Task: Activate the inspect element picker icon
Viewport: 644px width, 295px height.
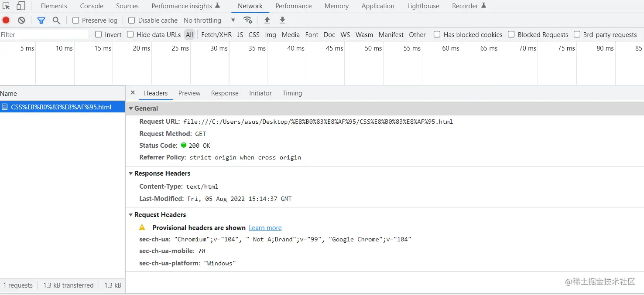Action: coord(6,6)
